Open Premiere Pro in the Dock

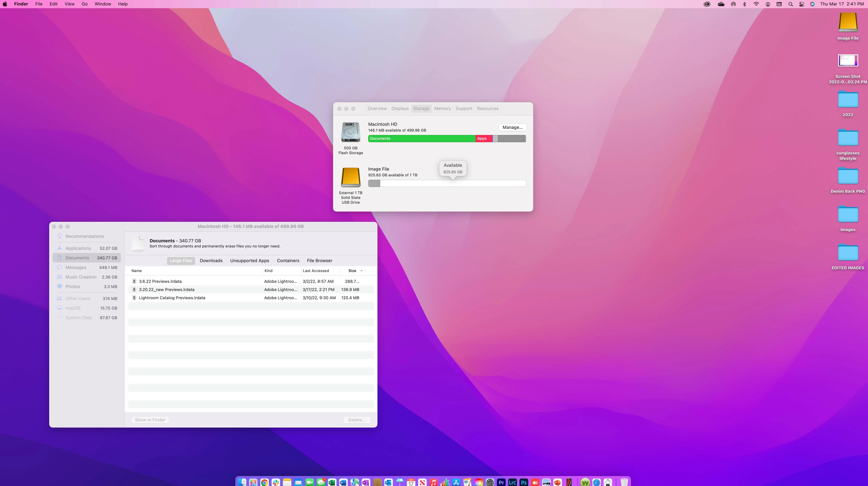pyautogui.click(x=501, y=482)
